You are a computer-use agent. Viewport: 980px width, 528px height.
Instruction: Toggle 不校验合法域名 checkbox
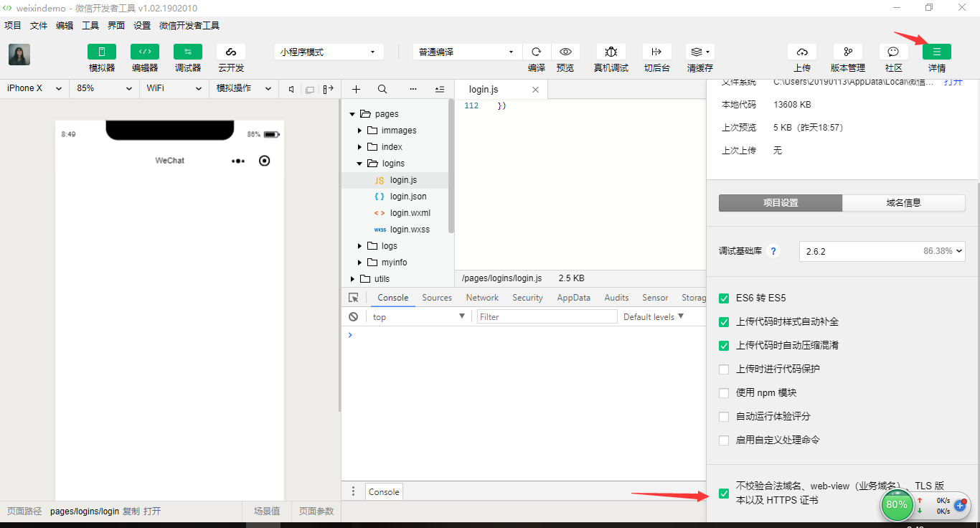tap(724, 494)
